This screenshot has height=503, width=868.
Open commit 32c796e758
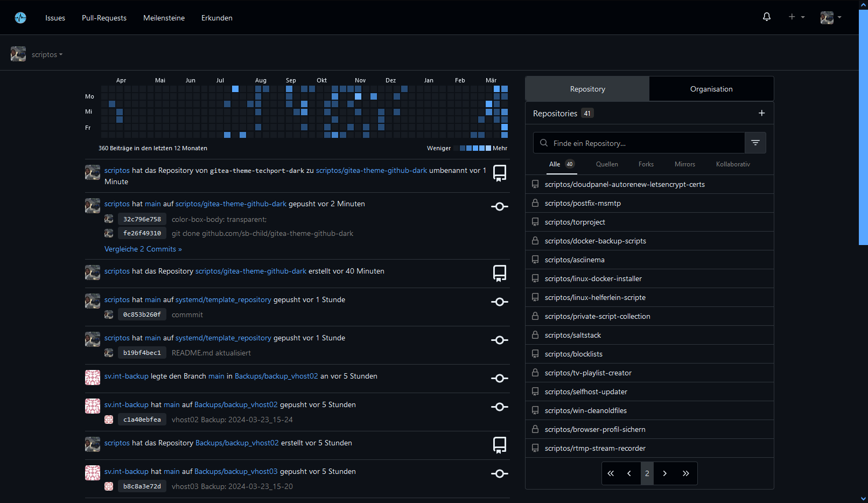pyautogui.click(x=142, y=219)
